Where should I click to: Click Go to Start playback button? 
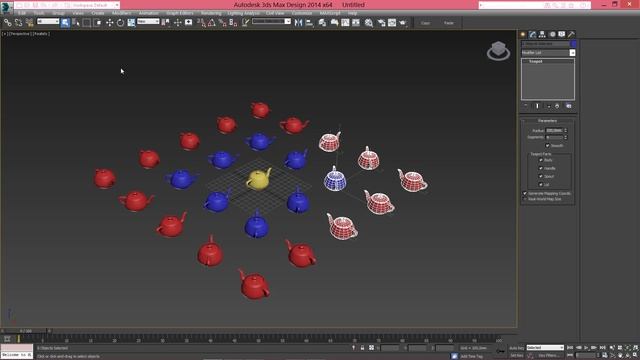pyautogui.click(x=570, y=348)
